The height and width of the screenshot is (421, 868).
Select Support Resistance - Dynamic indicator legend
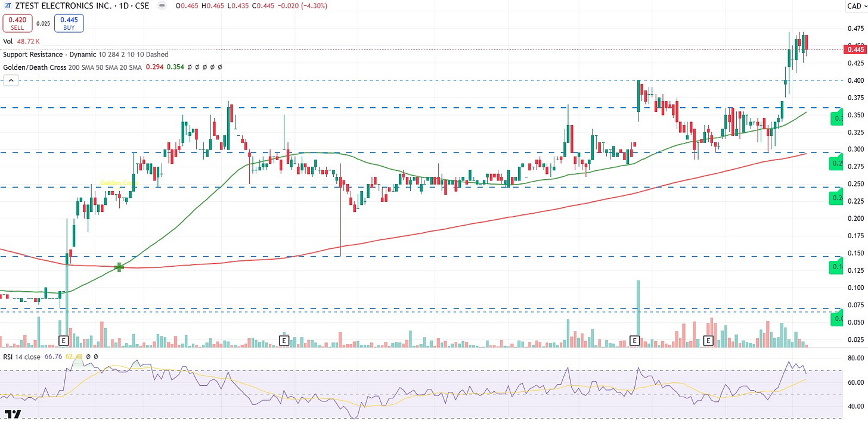(49, 54)
